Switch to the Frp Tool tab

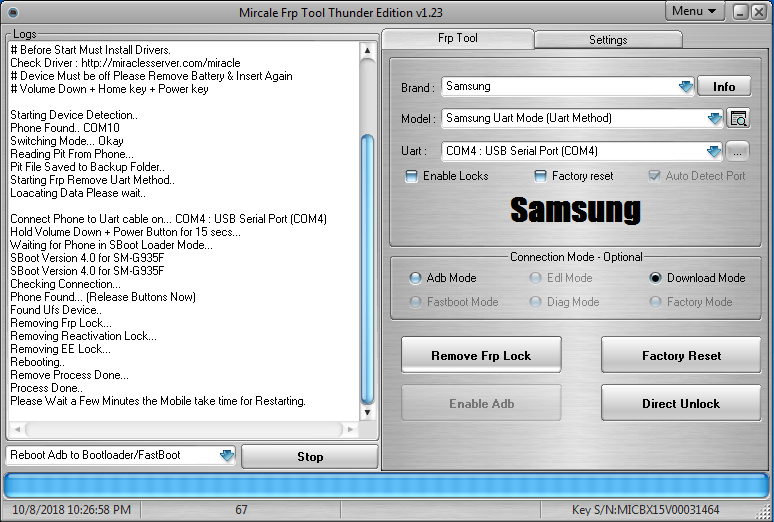click(458, 38)
